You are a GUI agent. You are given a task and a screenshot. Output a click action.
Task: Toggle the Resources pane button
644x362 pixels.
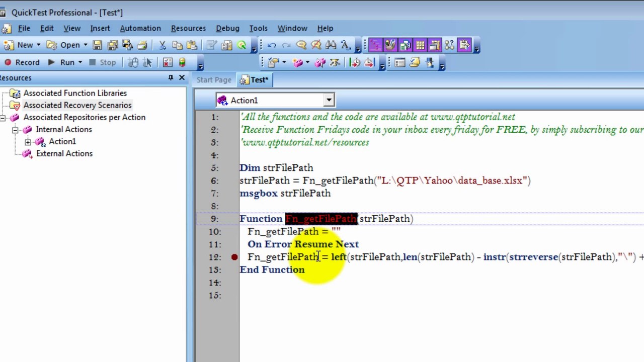tap(405, 45)
